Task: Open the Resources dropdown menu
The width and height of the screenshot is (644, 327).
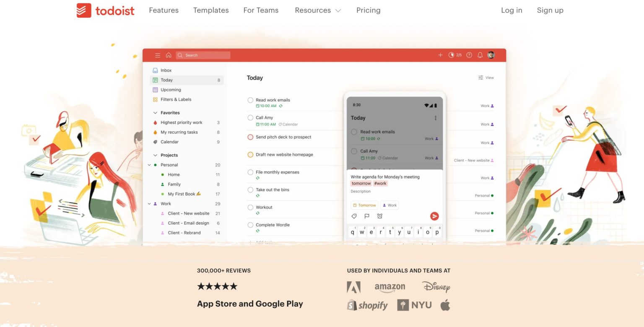Action: (317, 10)
